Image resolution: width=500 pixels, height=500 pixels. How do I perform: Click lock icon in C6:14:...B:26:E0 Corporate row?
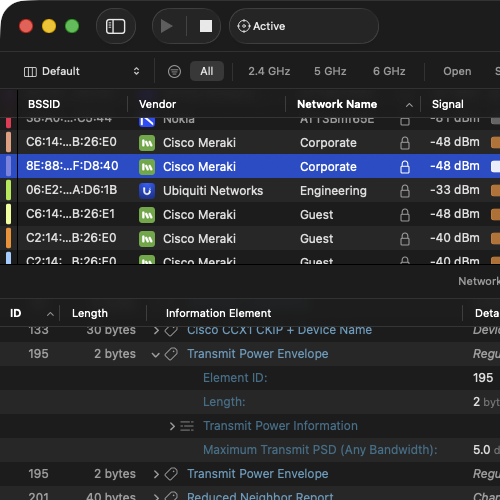(405, 143)
